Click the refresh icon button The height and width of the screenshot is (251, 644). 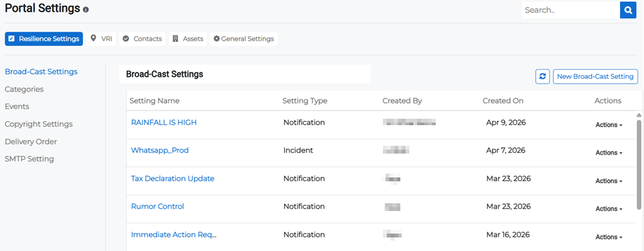coord(543,76)
